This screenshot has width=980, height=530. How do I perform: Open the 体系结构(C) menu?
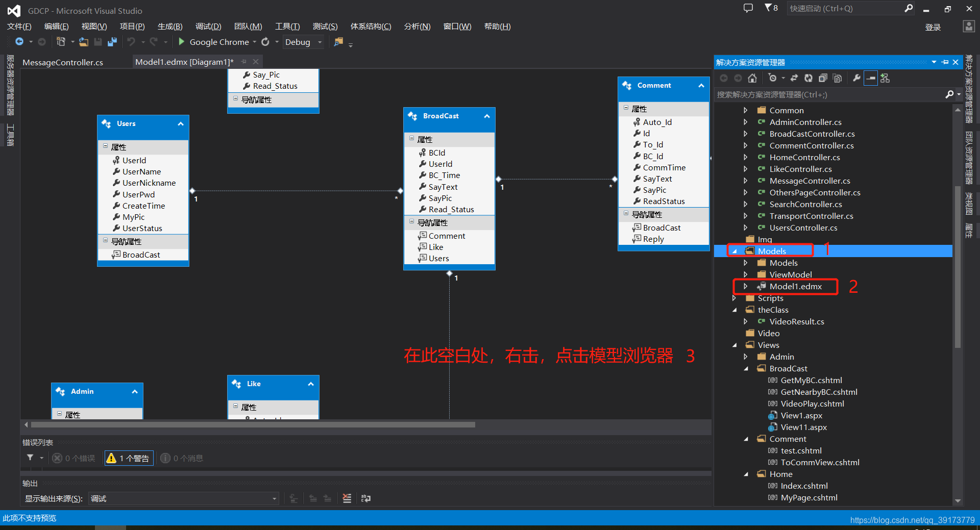(371, 27)
